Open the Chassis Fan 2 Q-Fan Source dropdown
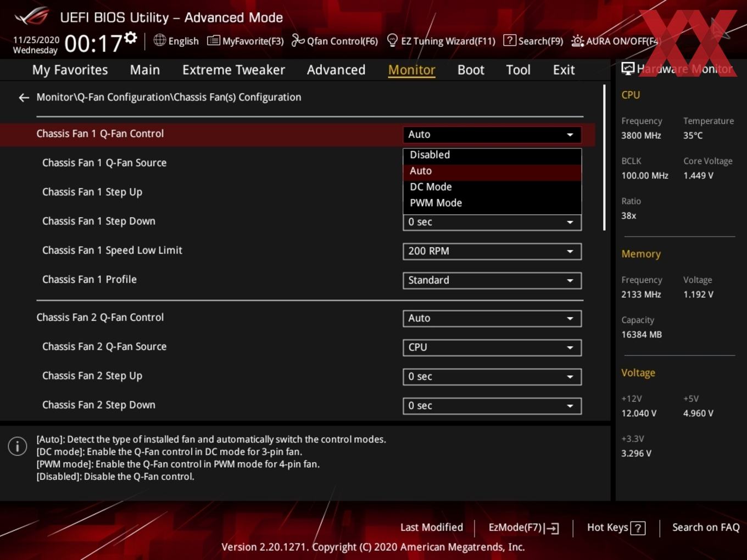This screenshot has width=747, height=560. 492,348
